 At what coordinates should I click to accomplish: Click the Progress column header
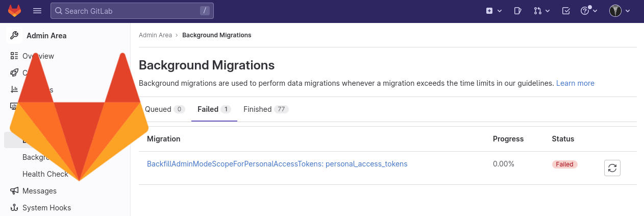[508, 139]
